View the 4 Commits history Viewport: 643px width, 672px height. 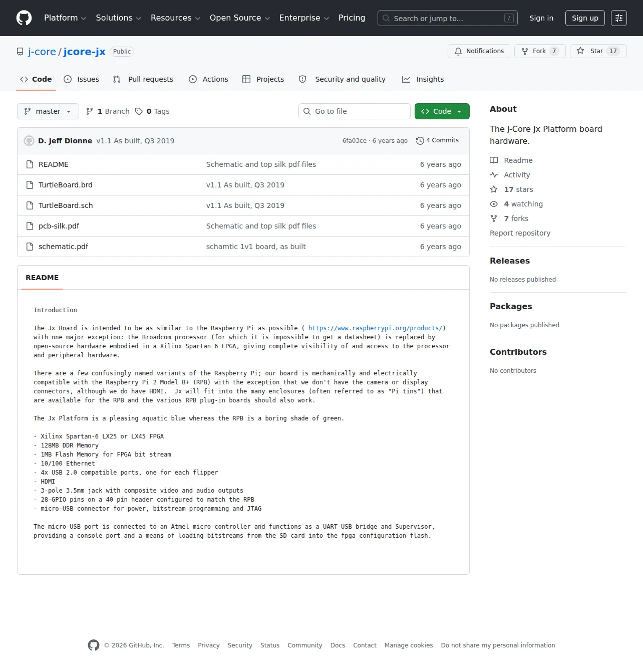click(x=438, y=141)
